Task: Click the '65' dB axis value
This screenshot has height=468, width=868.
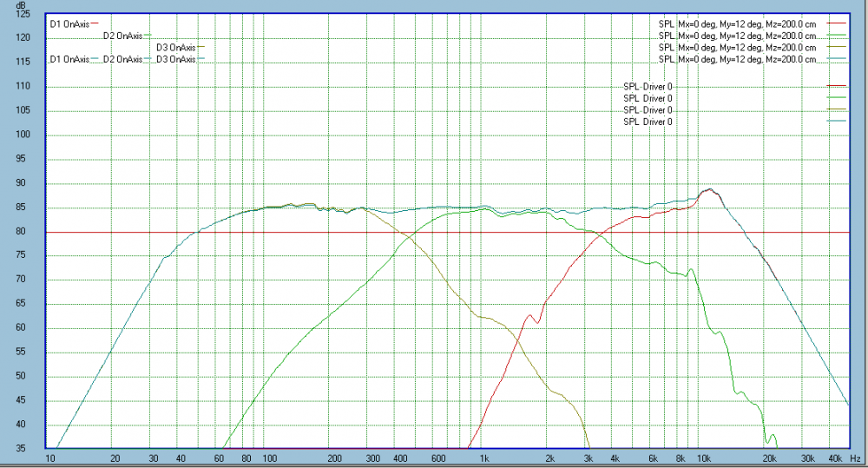Action: tap(21, 304)
